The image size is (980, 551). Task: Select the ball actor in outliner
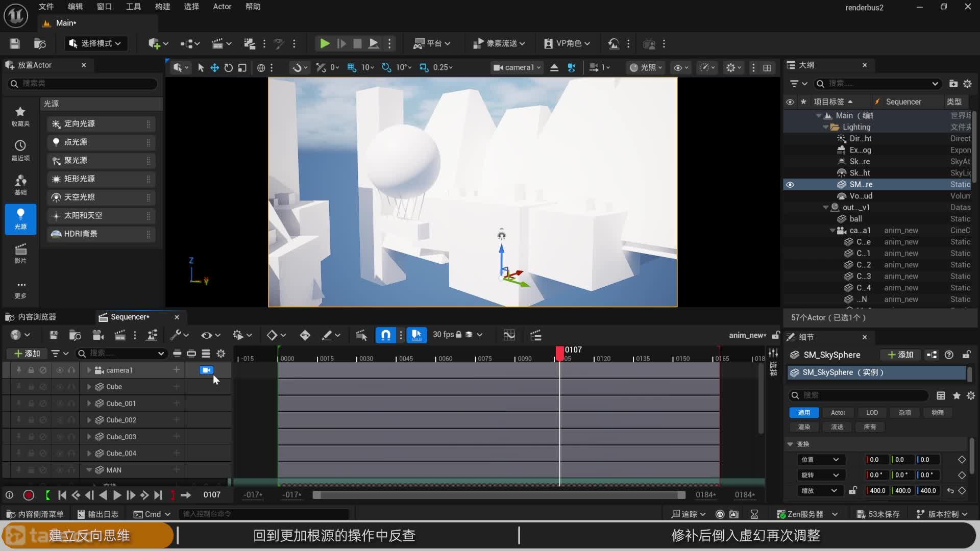coord(855,219)
